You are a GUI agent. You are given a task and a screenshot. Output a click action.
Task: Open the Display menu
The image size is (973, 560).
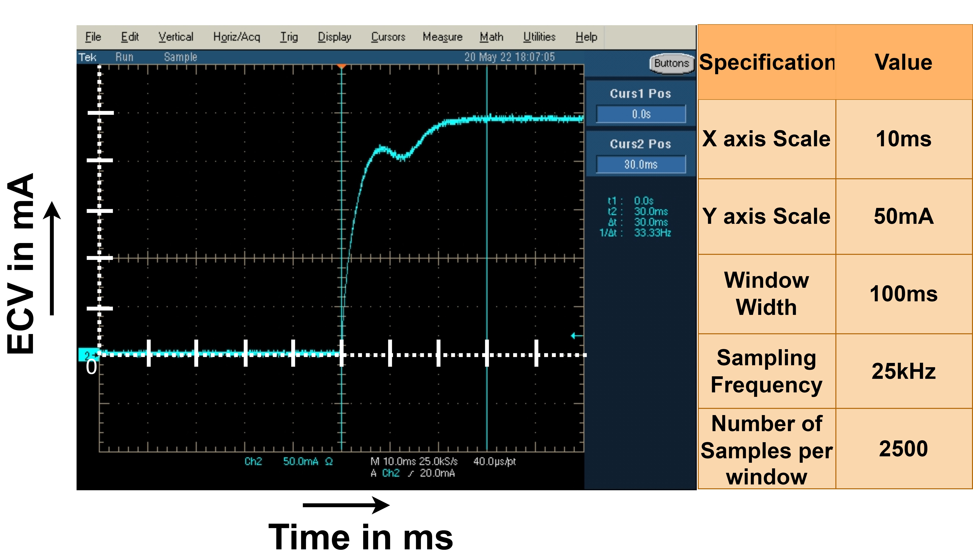pos(334,37)
